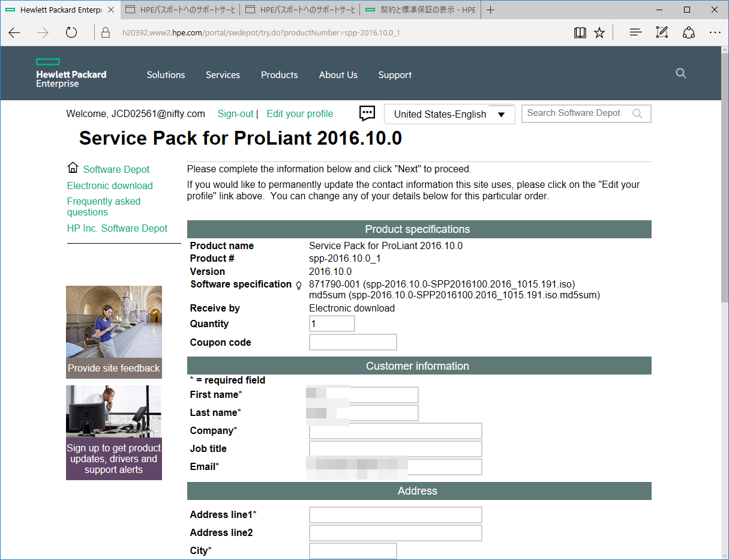Click the City field
The height and width of the screenshot is (560, 729).
353,551
